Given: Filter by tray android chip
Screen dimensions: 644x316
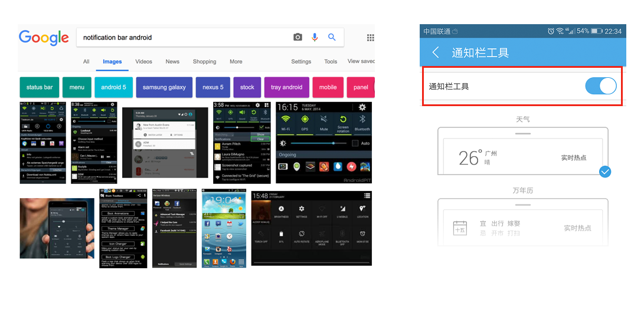Looking at the screenshot, I should click(287, 87).
